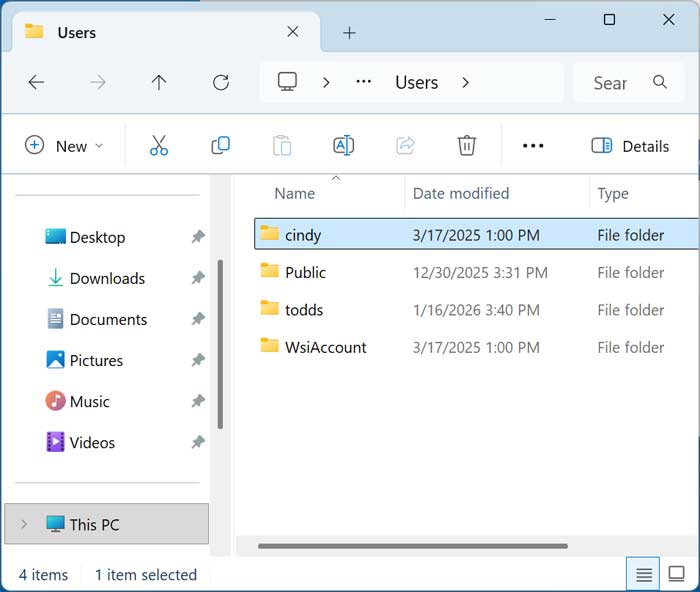Open the See more three-dots toolbar menu

pos(533,146)
